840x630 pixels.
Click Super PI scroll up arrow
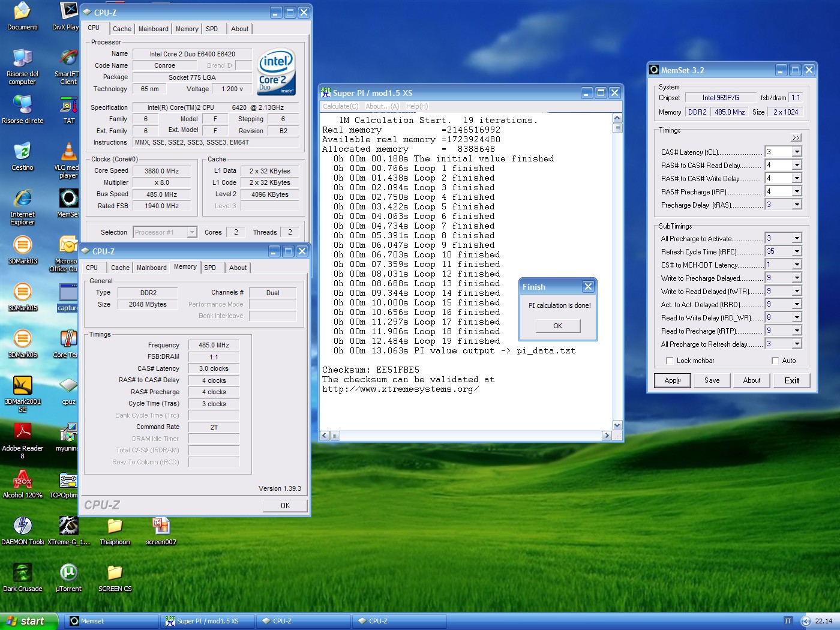click(617, 118)
